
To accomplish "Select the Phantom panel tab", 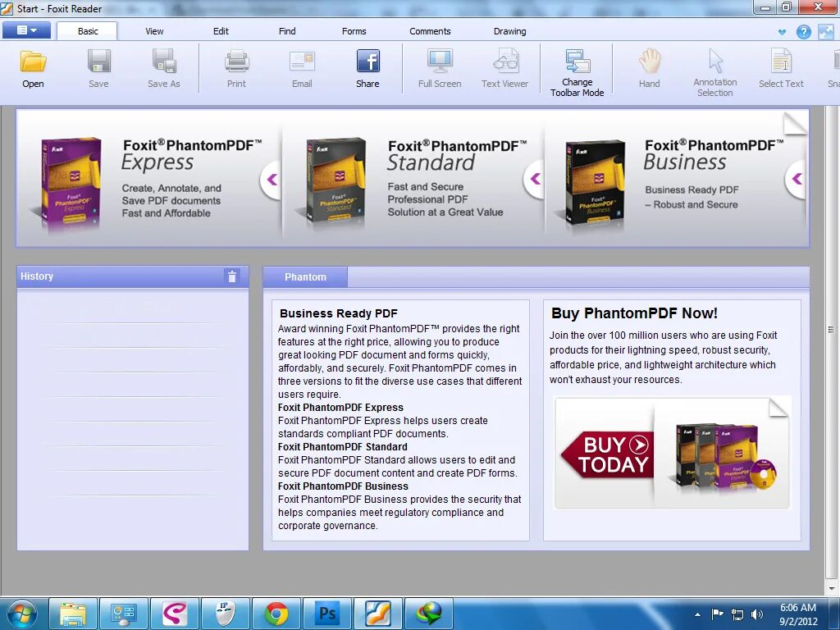I will [305, 277].
